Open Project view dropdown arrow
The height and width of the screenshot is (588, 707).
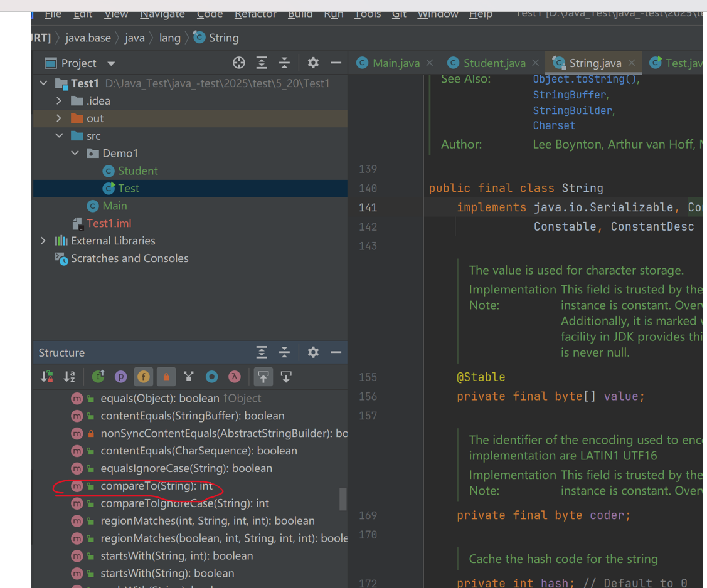tap(111, 63)
